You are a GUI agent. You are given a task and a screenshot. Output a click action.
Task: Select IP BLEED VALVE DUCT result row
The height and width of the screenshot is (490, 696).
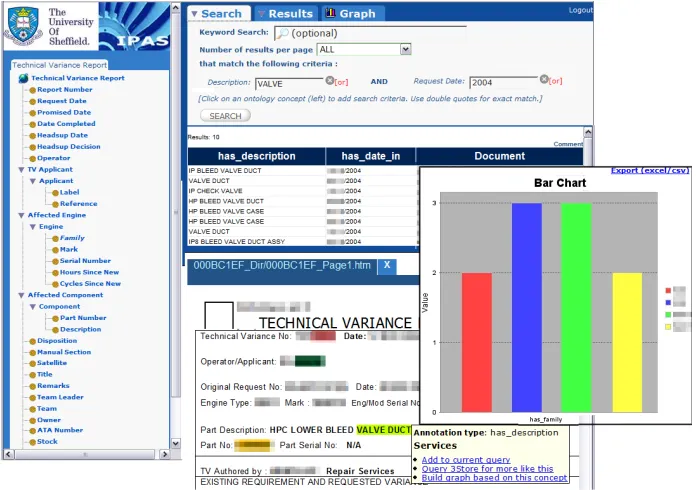pos(302,171)
